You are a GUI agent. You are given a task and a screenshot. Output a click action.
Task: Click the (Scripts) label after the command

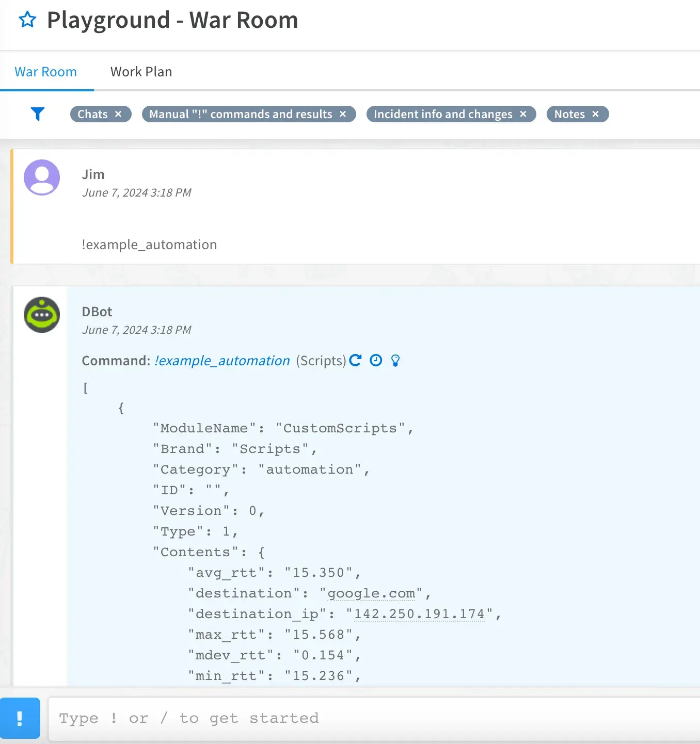pos(321,361)
